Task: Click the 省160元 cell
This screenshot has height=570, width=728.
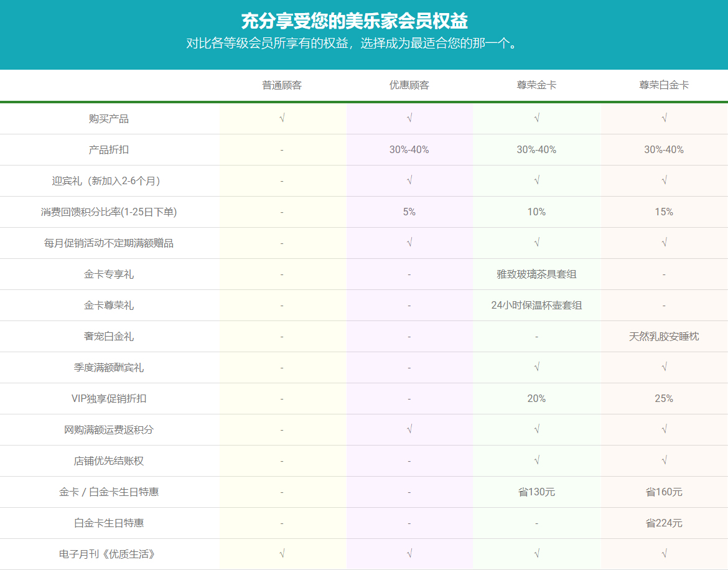Action: (664, 492)
